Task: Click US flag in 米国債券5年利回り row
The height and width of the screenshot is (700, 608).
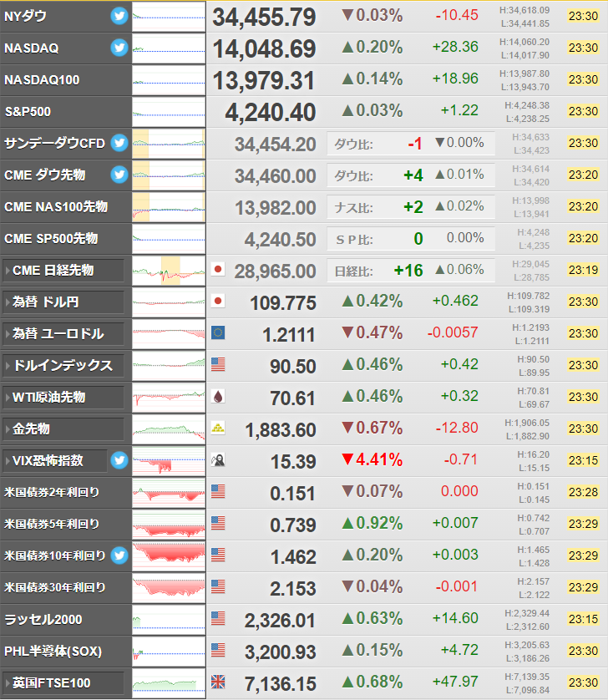Action: (218, 523)
